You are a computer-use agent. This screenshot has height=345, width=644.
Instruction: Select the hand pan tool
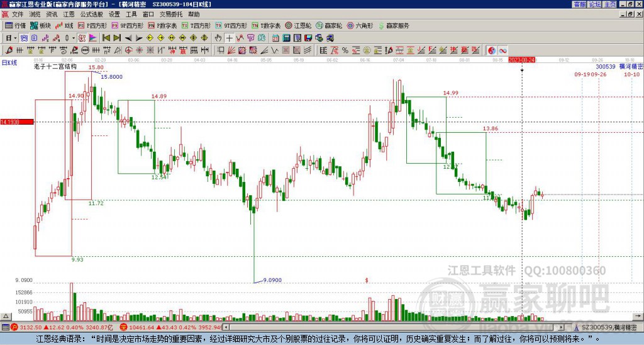click(x=218, y=38)
